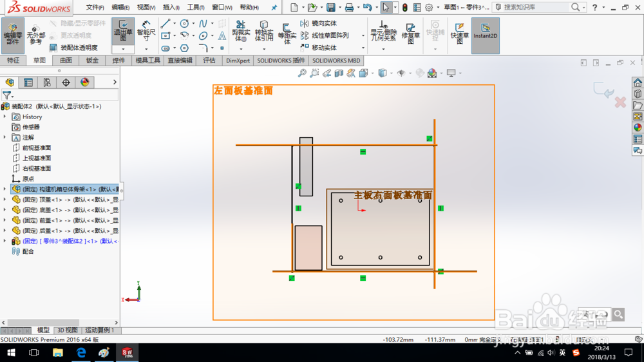
Task: Click Options gear icon in top toolbar
Action: (x=429, y=7)
